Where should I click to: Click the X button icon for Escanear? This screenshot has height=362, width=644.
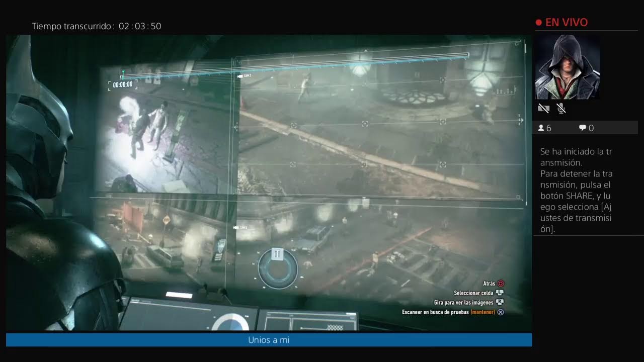(501, 312)
